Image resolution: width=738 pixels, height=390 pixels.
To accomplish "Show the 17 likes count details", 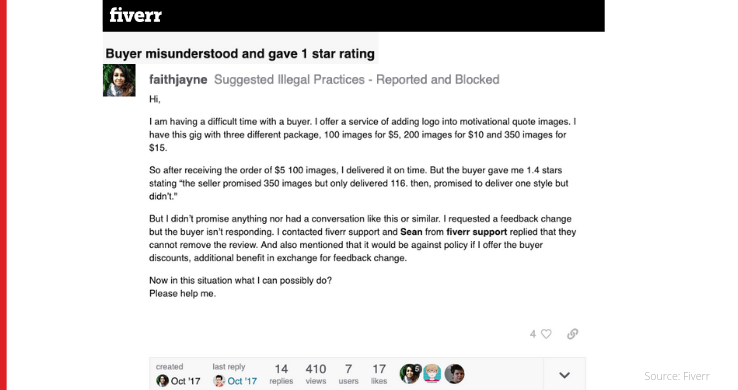I will (x=379, y=374).
